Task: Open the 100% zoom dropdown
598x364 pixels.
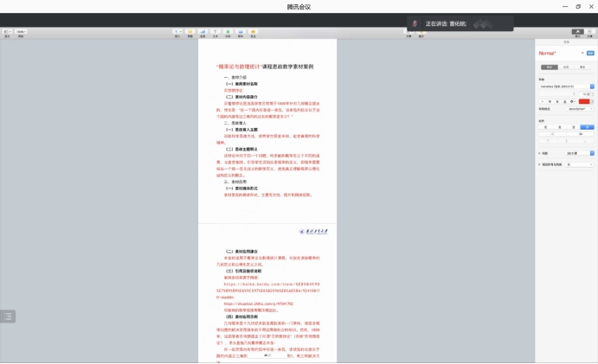Action: coord(21,32)
